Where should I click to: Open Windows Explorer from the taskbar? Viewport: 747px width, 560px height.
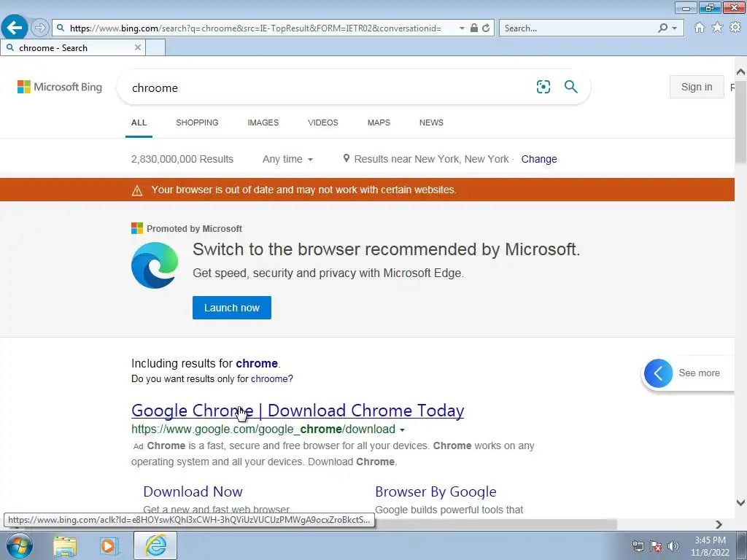pyautogui.click(x=65, y=545)
